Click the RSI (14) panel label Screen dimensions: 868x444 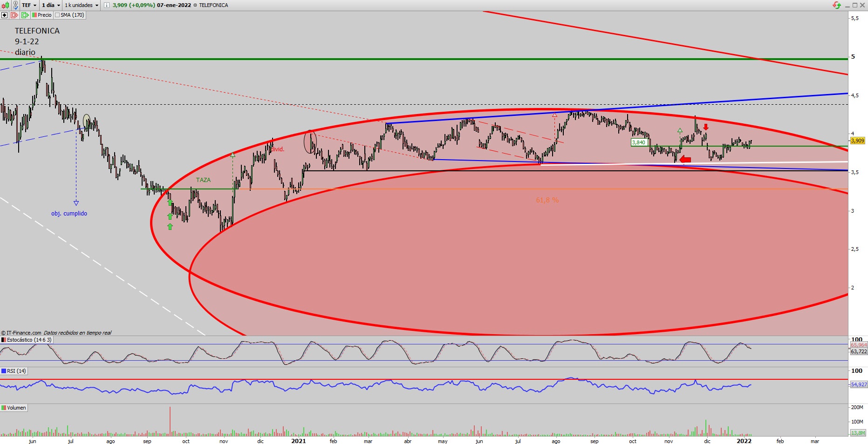[14, 371]
